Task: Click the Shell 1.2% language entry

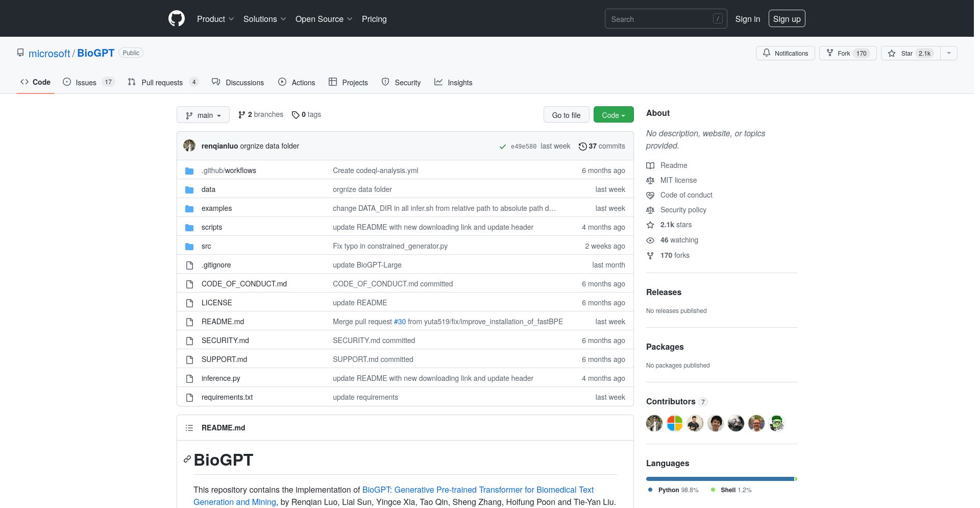Action: [x=731, y=490]
